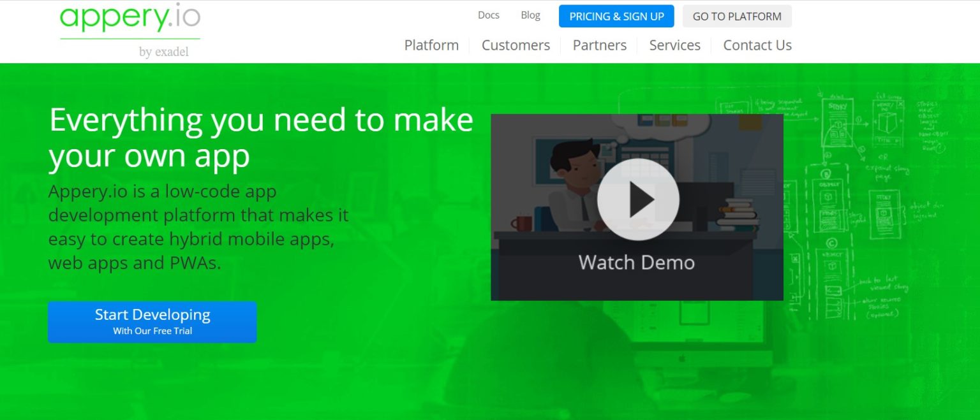
Task: Click the 'Everything you need' headline
Action: coord(260,138)
